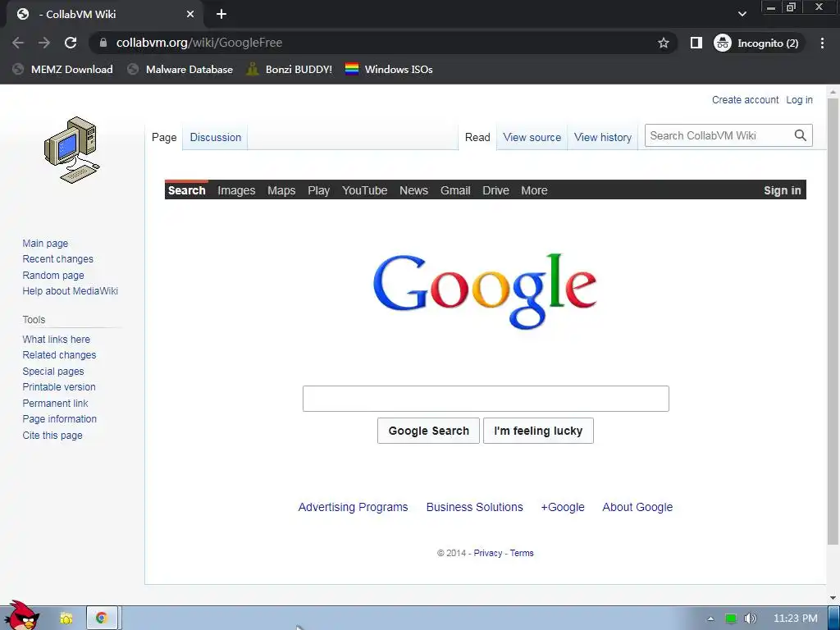Click Drive in the Google bar
This screenshot has height=630, width=840.
[x=495, y=190]
